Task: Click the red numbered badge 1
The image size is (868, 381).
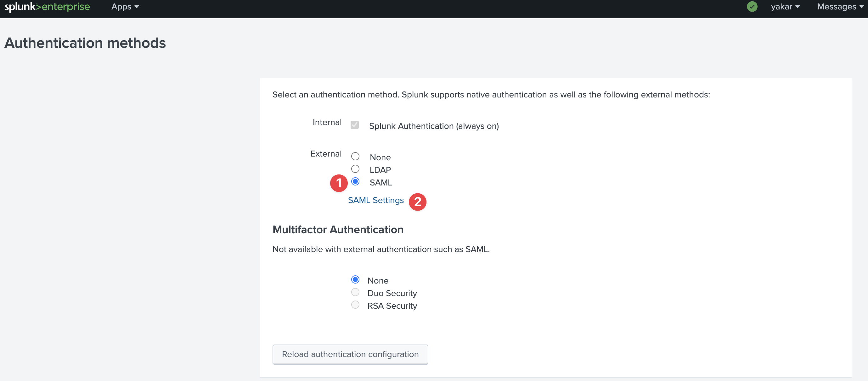Action: pyautogui.click(x=339, y=183)
